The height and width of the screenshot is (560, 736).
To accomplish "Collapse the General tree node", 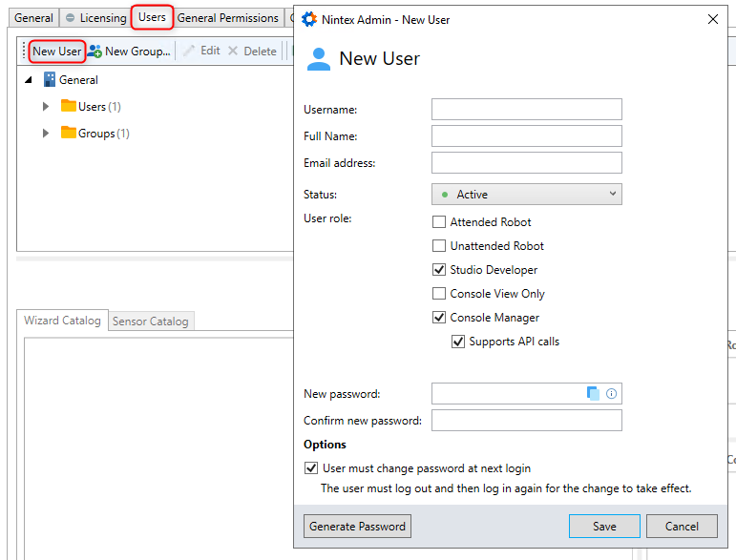I will tap(29, 80).
